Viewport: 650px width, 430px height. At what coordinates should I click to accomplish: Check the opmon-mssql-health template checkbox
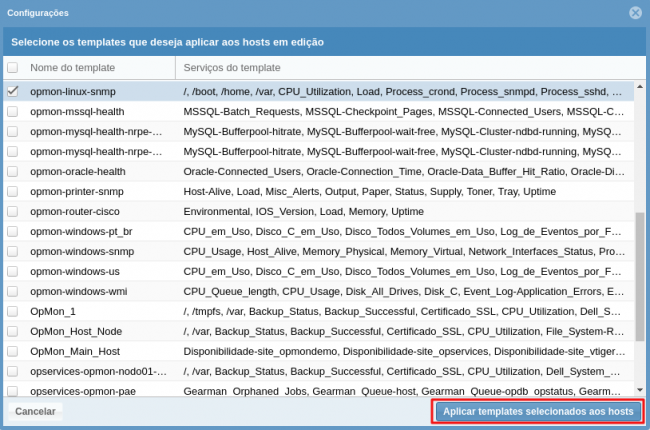(13, 111)
